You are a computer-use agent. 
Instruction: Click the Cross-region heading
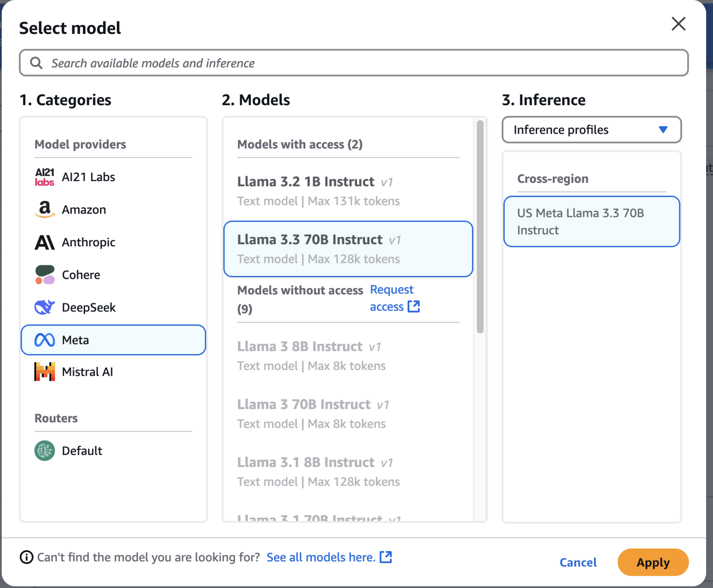tap(553, 179)
